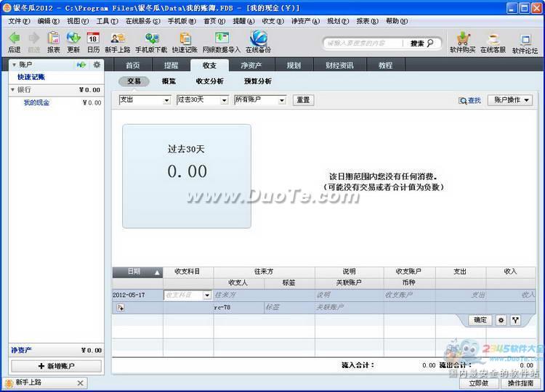Open the 日历 calendar icon
545x392 pixels.
coord(93,42)
